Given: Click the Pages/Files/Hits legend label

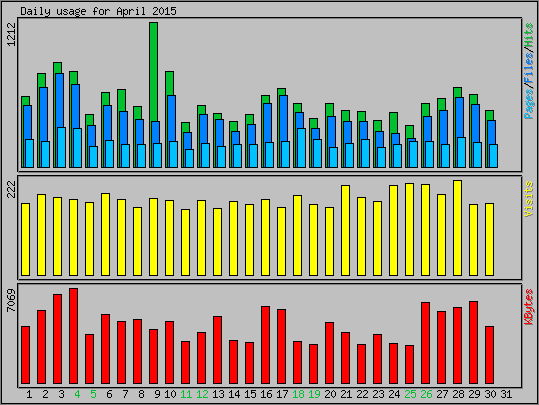Looking at the screenshot, I should pyautogui.click(x=528, y=71).
